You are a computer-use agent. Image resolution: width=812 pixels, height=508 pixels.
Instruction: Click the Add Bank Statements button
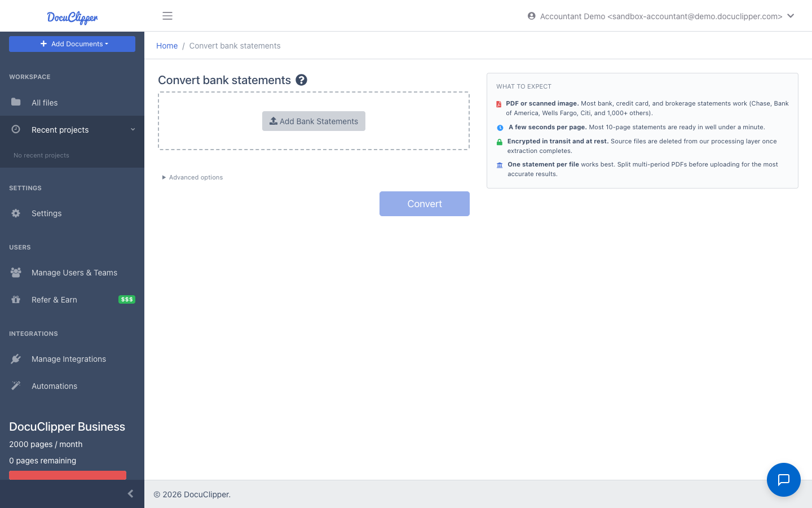(314, 121)
